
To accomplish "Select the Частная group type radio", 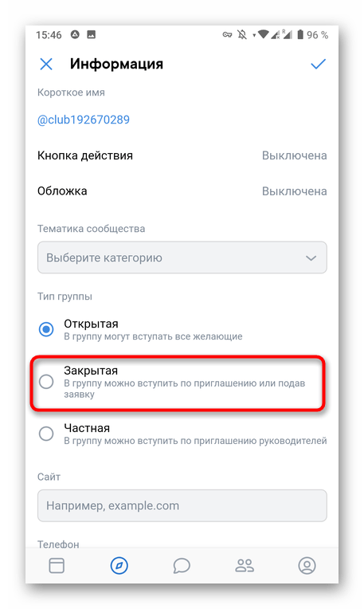I will pyautogui.click(x=46, y=434).
